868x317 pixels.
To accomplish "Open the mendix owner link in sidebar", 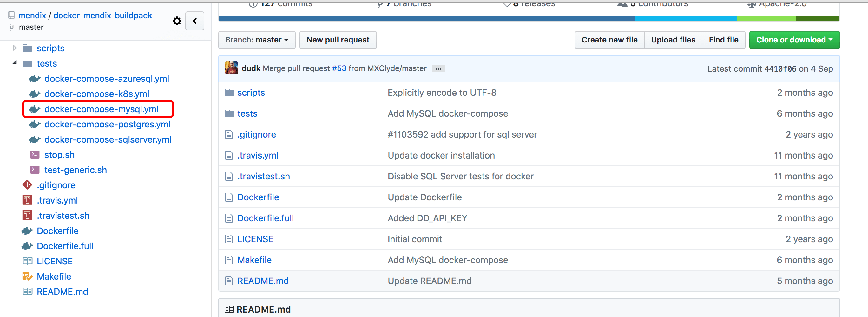I will 32,16.
